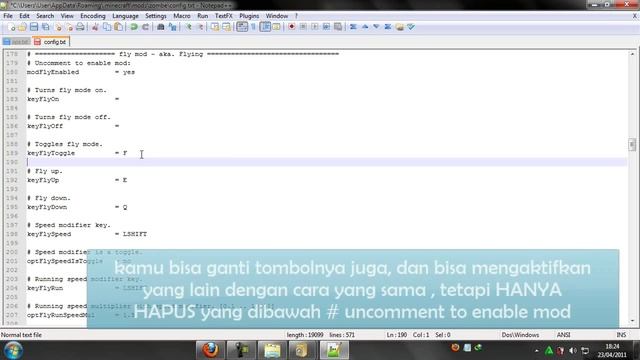The height and width of the screenshot is (360, 640).
Task: Start macro recording with the red dot
Action: point(291,27)
